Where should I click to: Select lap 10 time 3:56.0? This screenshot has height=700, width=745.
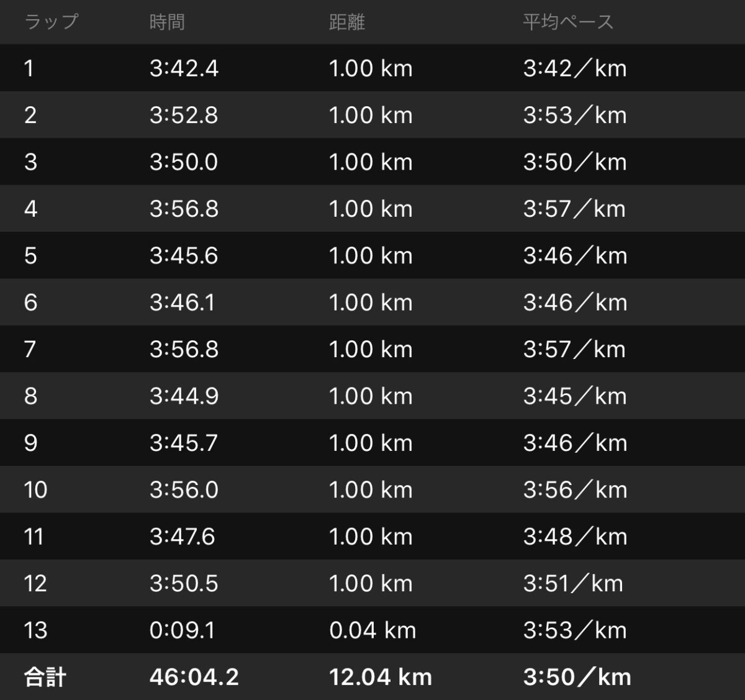[184, 490]
